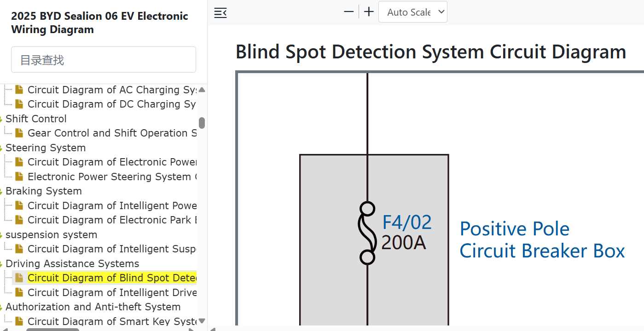Image resolution: width=644 pixels, height=331 pixels.
Task: Click document icon beside AC Charging diagram
Action: coord(19,90)
